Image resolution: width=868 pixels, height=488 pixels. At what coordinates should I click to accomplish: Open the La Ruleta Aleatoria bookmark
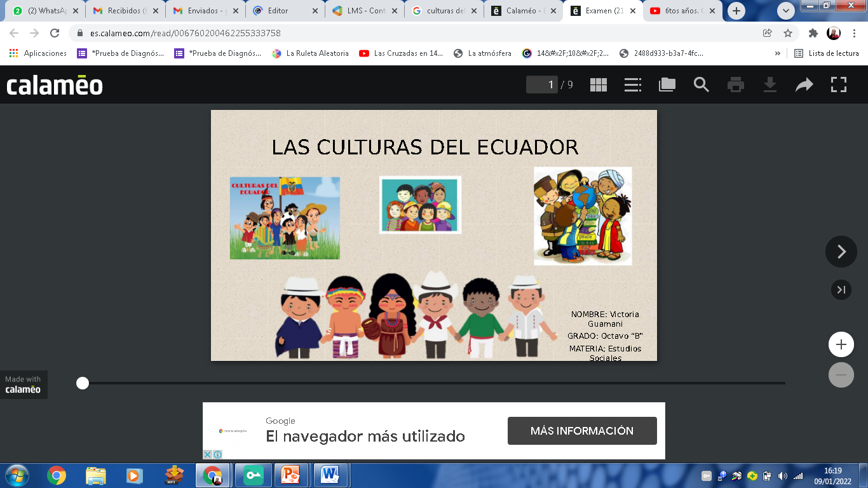pyautogui.click(x=311, y=53)
